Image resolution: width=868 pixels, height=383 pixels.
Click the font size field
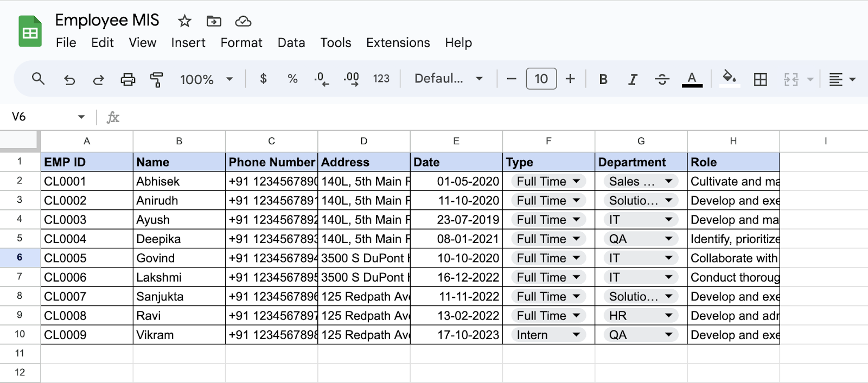[541, 79]
